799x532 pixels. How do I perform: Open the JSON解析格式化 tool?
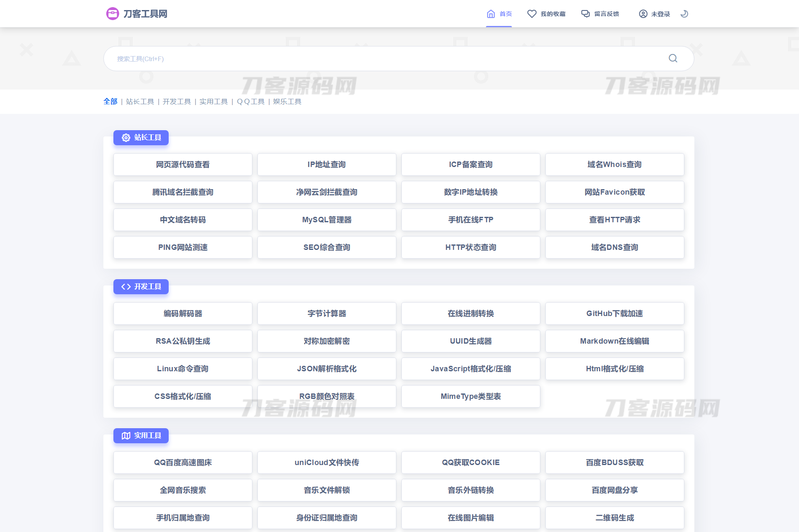coord(326,368)
